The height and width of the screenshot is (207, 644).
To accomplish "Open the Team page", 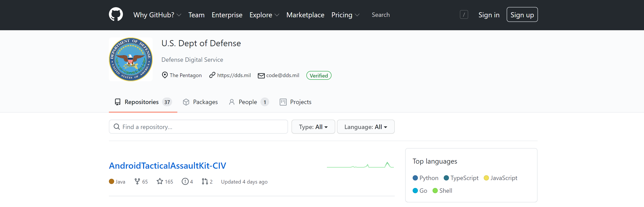I will pos(196,15).
